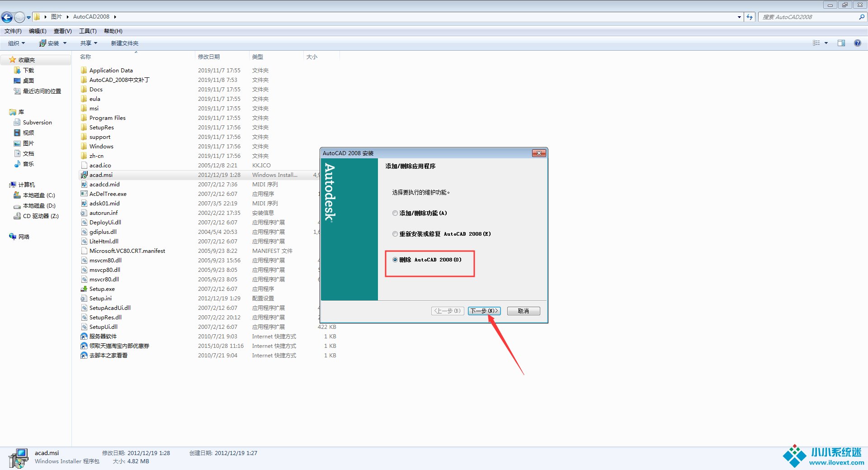Viewport: 868px width, 470px height.
Task: Open the 工具(T) menu
Action: point(88,31)
